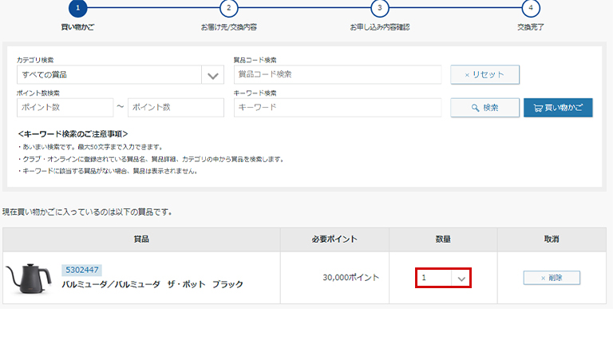This screenshot has width=613, height=364.
Task: Click the 必要ポイント column header
Action: [x=334, y=239]
